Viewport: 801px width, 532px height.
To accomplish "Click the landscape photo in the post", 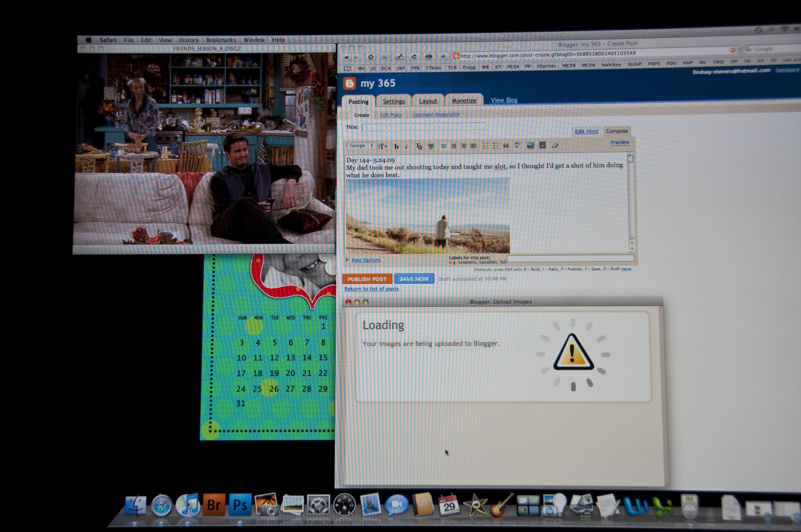I will [x=428, y=216].
